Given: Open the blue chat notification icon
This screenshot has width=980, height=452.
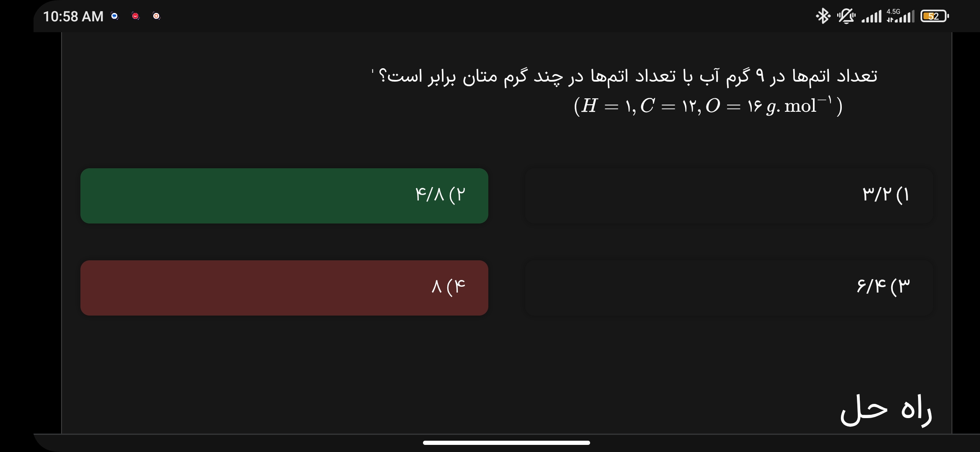Looking at the screenshot, I should 114,16.
